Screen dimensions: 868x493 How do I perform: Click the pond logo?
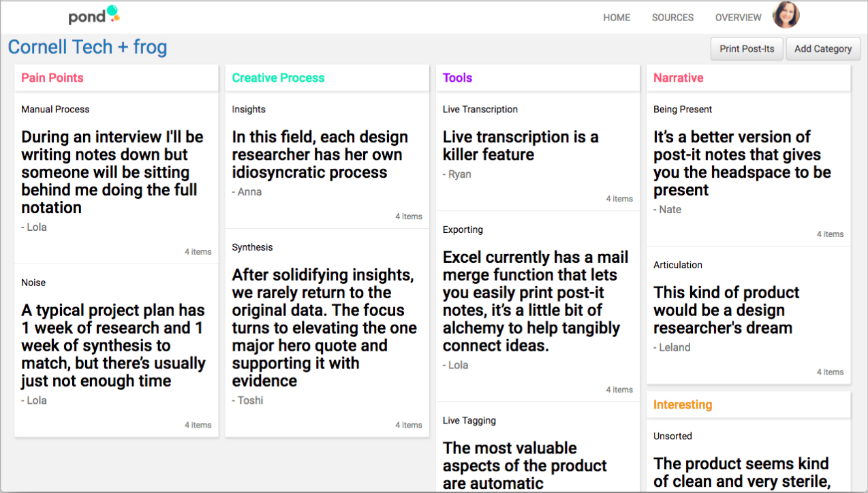(x=94, y=16)
